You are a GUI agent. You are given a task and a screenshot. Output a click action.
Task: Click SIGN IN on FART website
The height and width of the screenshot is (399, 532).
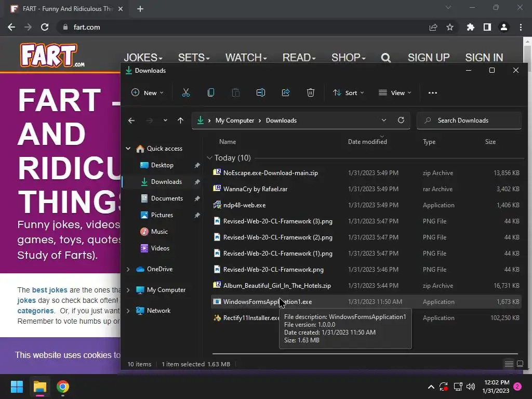pos(484,58)
